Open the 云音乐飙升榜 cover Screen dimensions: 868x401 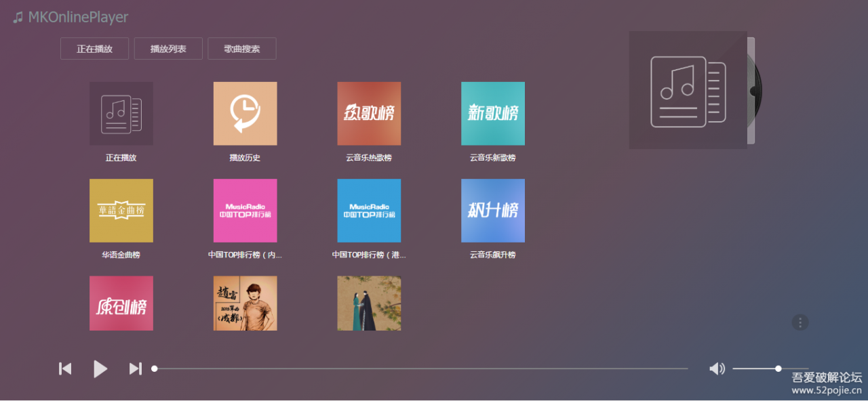pos(493,211)
